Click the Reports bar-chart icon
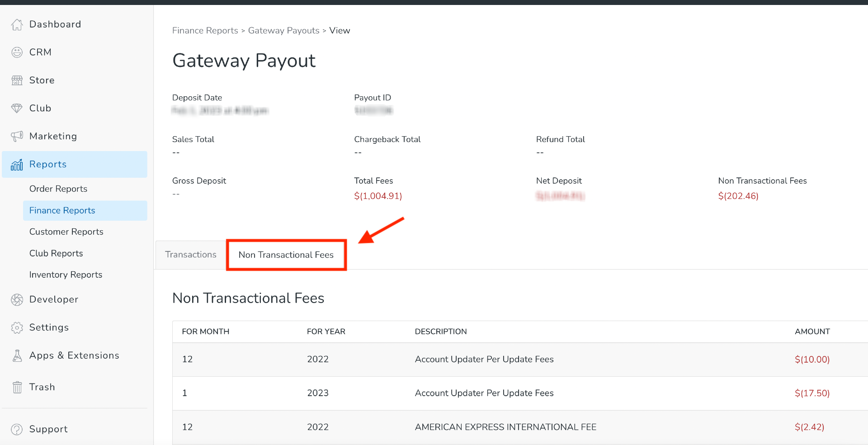Viewport: 868px width, 445px height. click(17, 164)
